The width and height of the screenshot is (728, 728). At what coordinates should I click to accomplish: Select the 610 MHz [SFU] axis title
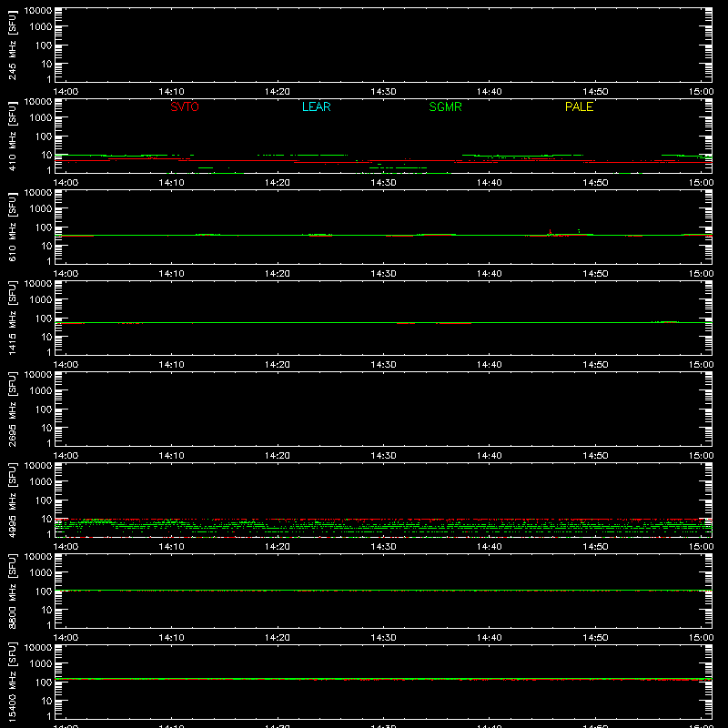tap(12, 227)
